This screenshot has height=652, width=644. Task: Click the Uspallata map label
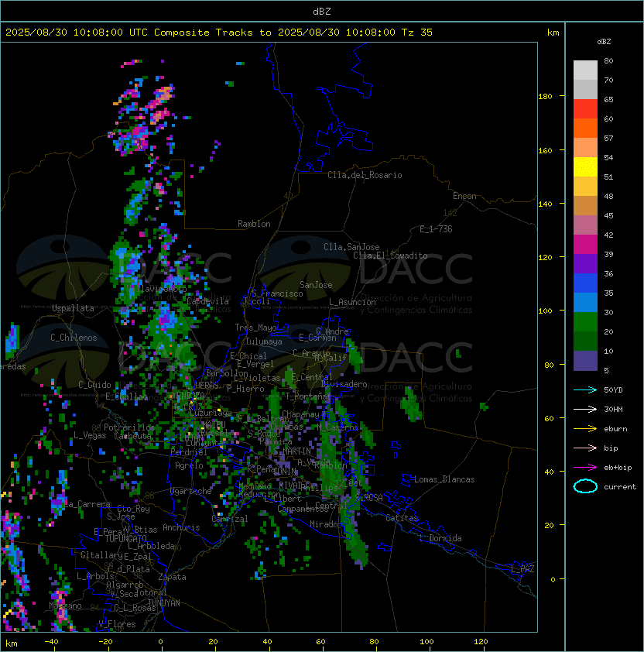[x=73, y=308]
